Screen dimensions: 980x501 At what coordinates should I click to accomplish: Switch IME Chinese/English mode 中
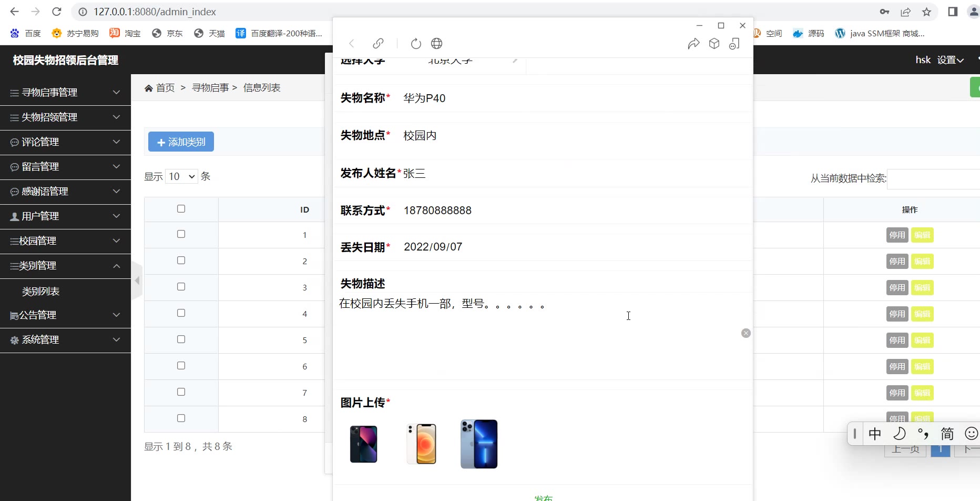click(875, 434)
